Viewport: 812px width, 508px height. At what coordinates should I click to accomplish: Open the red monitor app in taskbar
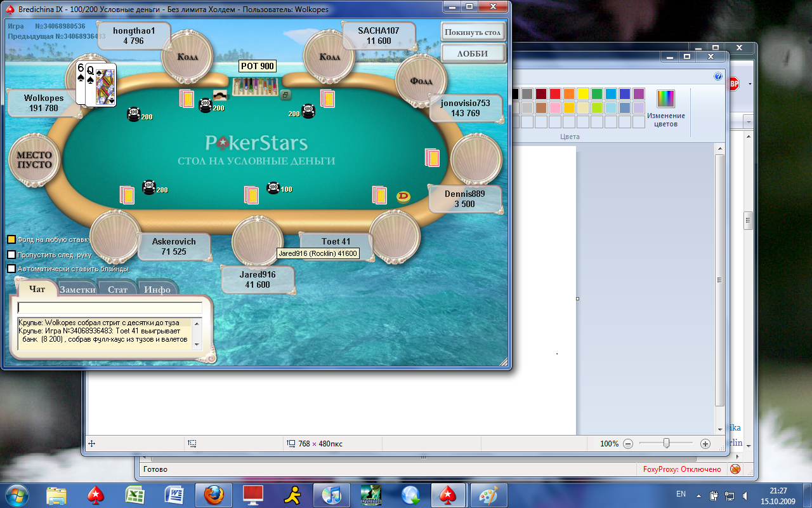coord(253,495)
